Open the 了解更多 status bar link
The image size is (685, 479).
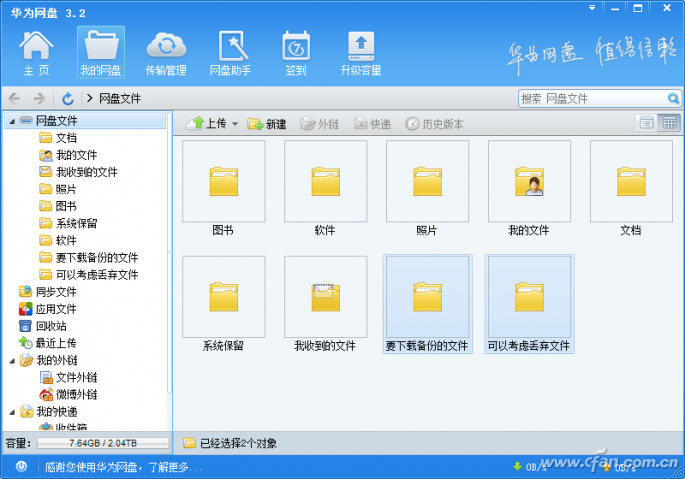tap(175, 467)
